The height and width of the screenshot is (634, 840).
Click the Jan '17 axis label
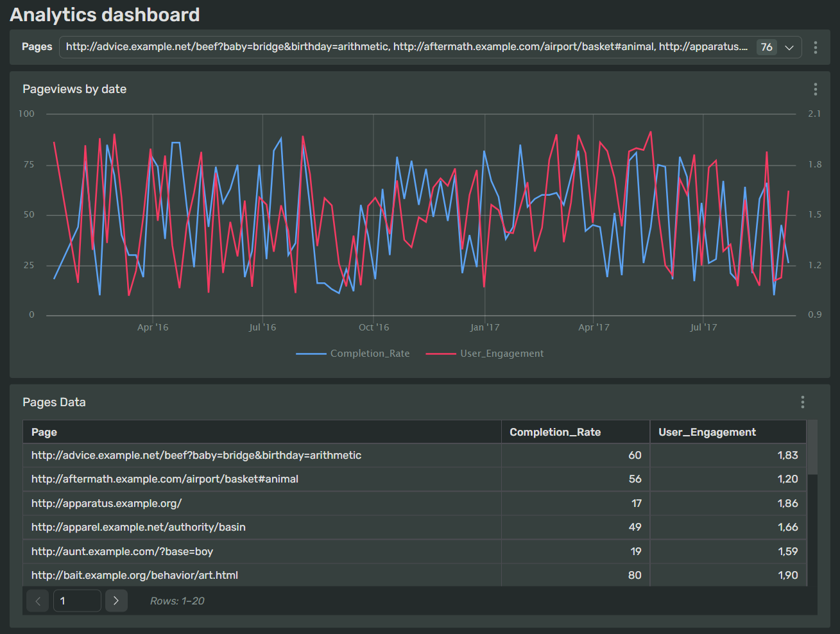point(484,327)
